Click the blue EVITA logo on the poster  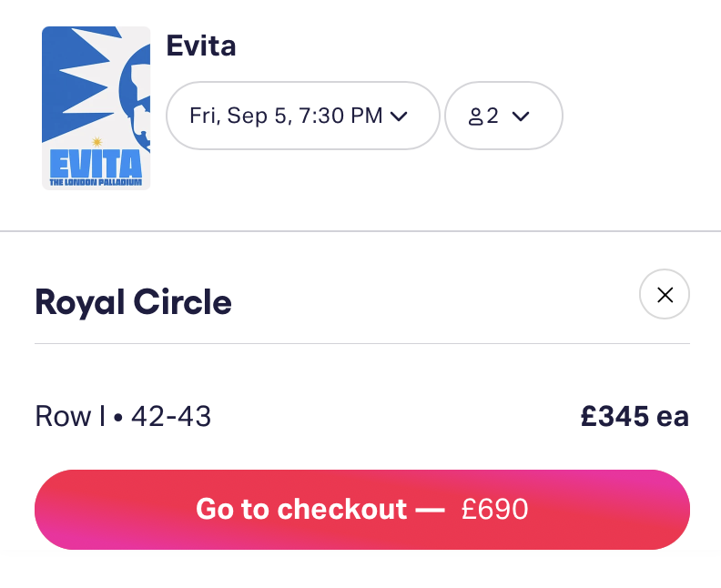point(96,164)
